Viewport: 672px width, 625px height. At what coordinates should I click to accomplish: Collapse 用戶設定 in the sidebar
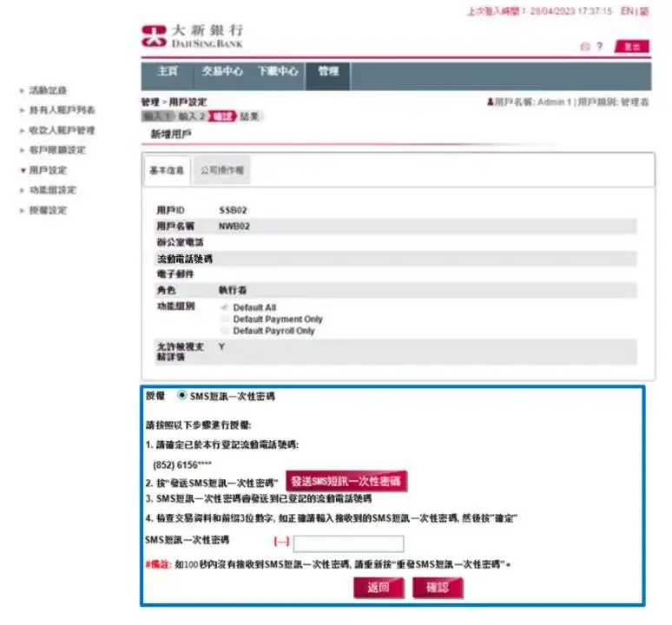pyautogui.click(x=48, y=170)
